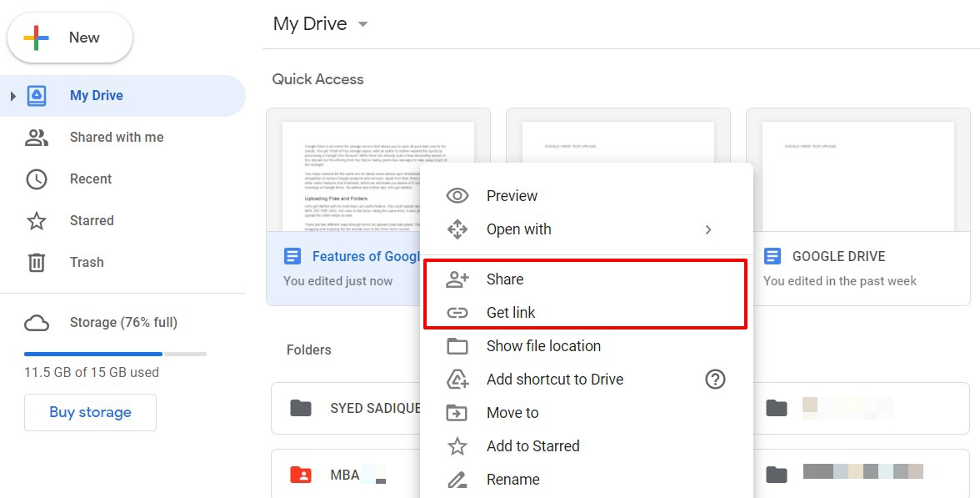Choose Rename from the context menu
Viewport: 980px width, 498px height.
pos(587,480)
